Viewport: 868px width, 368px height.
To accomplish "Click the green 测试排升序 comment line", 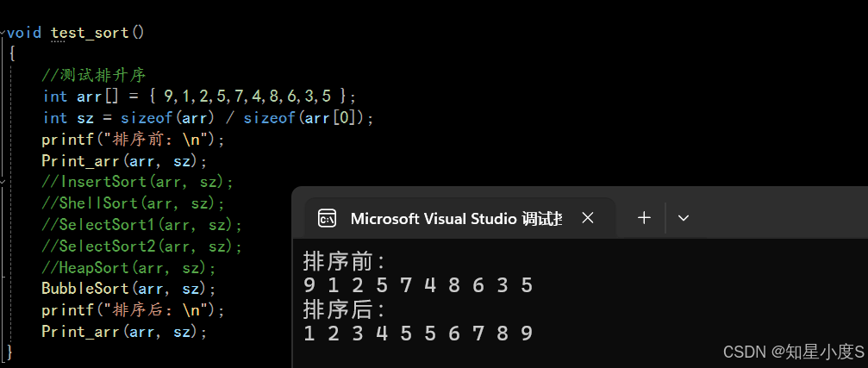I will click(100, 75).
